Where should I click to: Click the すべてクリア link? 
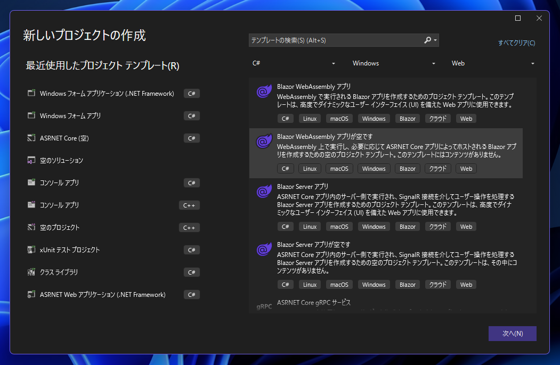pyautogui.click(x=517, y=43)
